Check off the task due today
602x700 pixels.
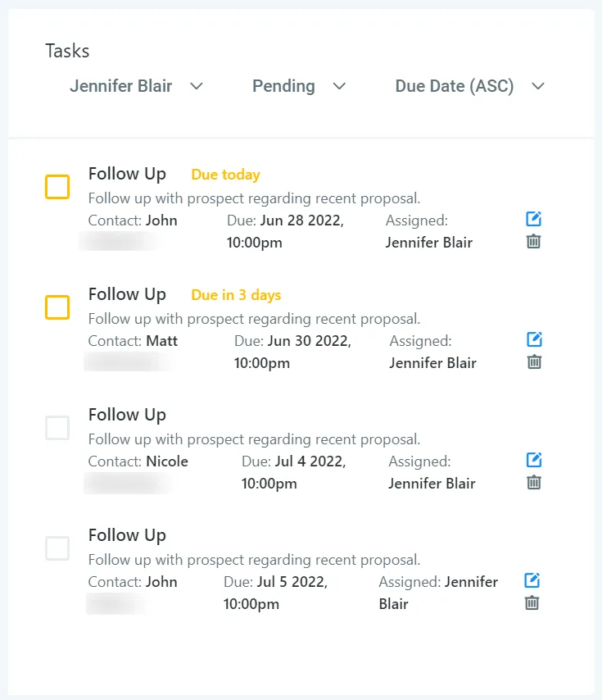(x=57, y=187)
